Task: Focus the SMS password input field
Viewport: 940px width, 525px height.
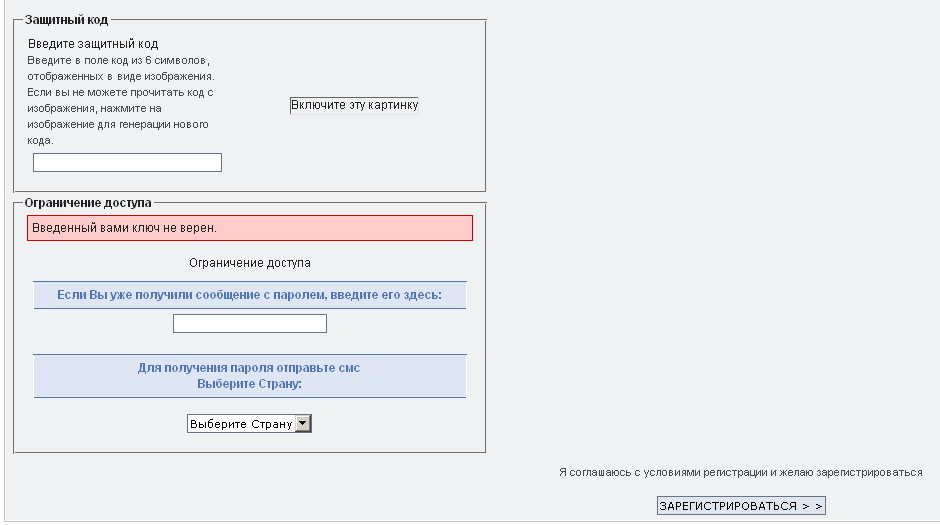Action: pos(249,324)
